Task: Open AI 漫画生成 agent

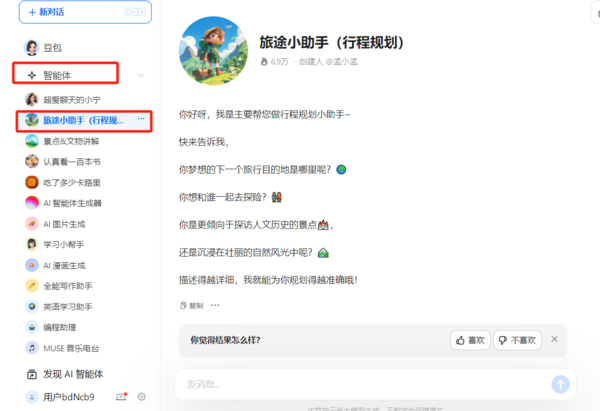Action: [x=64, y=266]
